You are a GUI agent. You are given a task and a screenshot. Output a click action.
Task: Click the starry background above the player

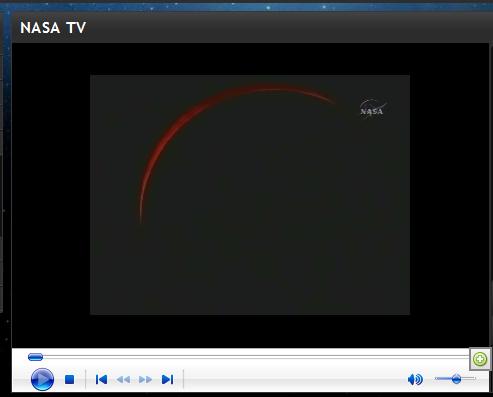pyautogui.click(x=247, y=6)
